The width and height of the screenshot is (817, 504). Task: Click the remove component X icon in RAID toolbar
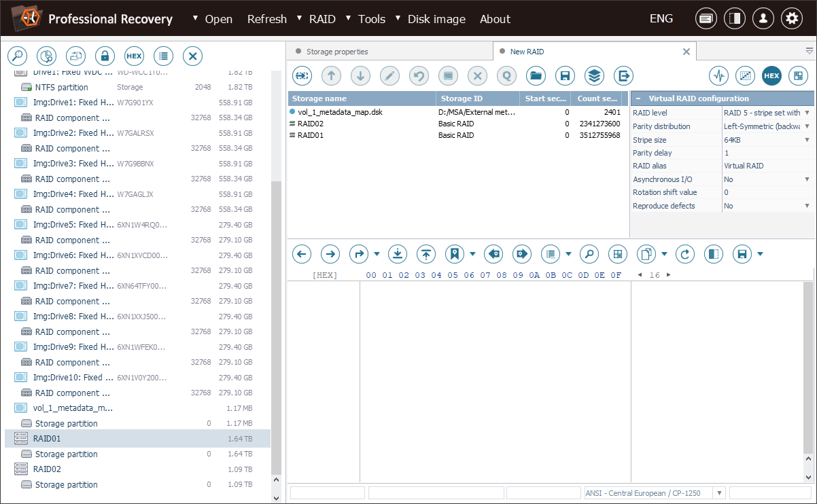477,75
